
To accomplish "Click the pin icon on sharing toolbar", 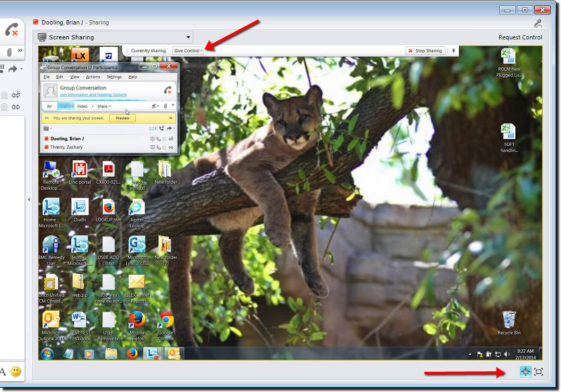I will [453, 51].
